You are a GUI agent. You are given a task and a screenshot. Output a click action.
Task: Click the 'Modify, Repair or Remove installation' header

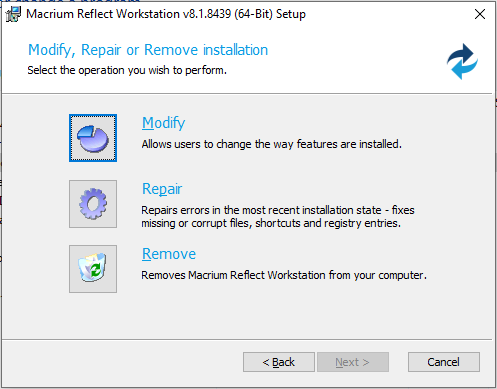148,50
